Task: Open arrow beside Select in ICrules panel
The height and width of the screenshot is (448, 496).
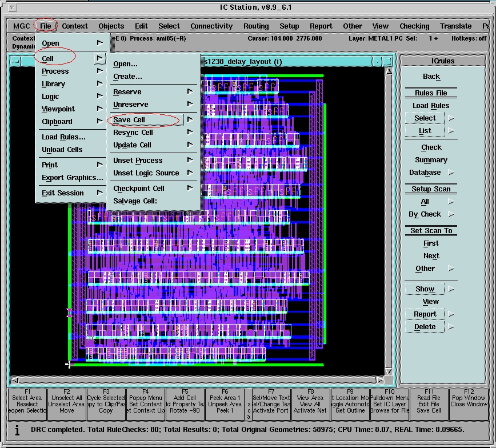Action: click(451, 118)
